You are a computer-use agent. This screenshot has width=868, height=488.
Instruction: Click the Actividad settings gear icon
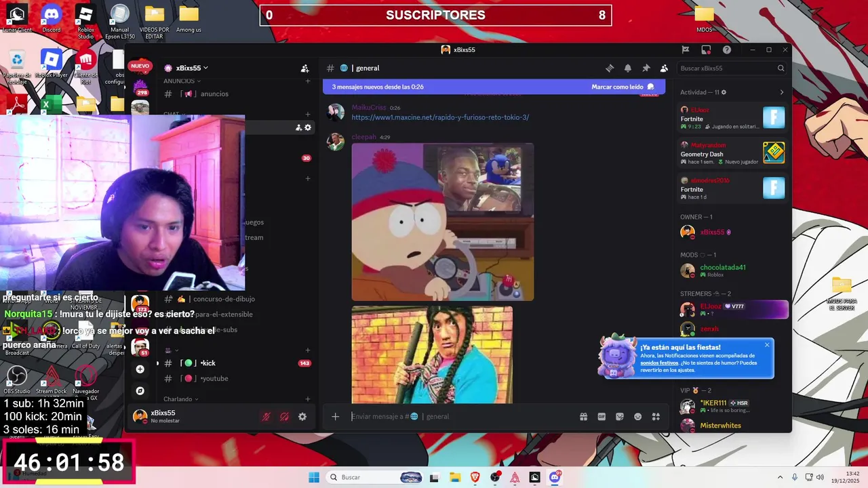coord(724,92)
